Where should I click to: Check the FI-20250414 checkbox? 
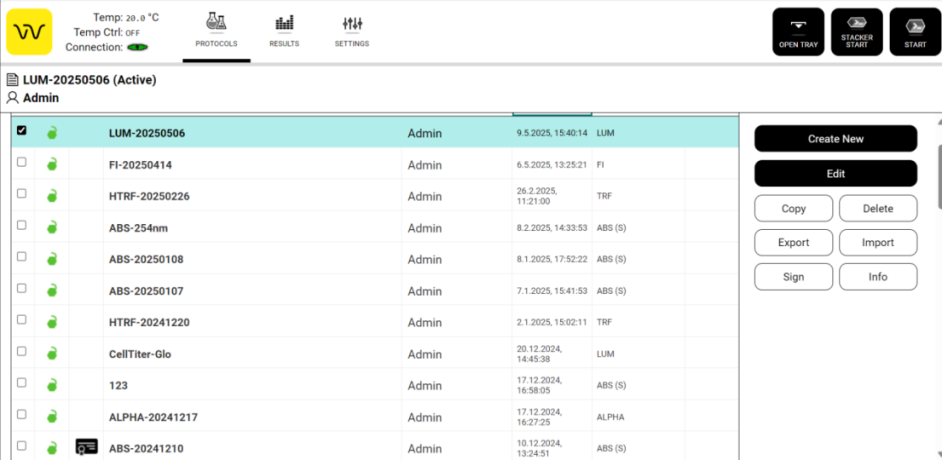point(22,162)
